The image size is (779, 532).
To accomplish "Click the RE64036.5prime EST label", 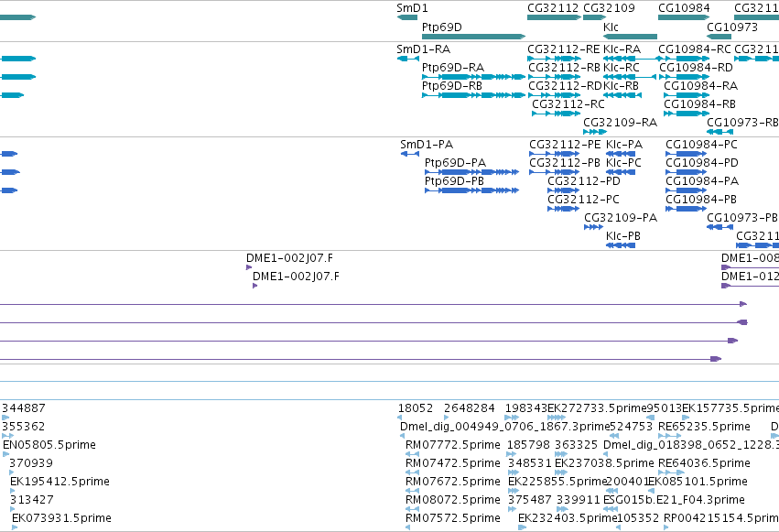I will (x=705, y=463).
